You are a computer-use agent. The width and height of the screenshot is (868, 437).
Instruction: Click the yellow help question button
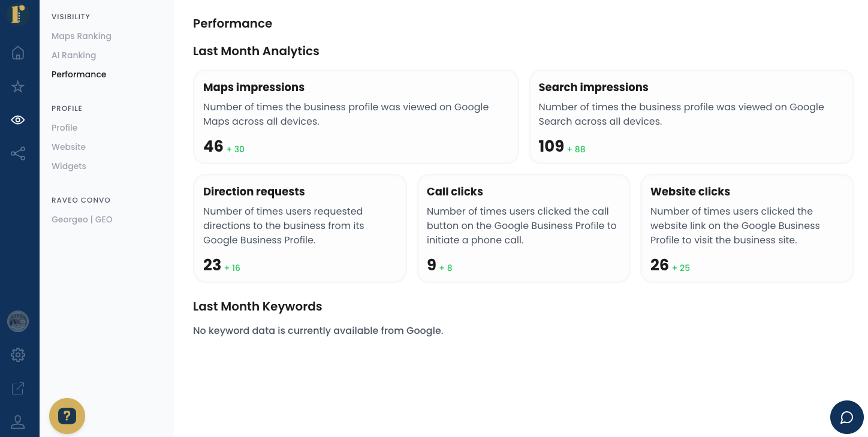[x=67, y=415]
